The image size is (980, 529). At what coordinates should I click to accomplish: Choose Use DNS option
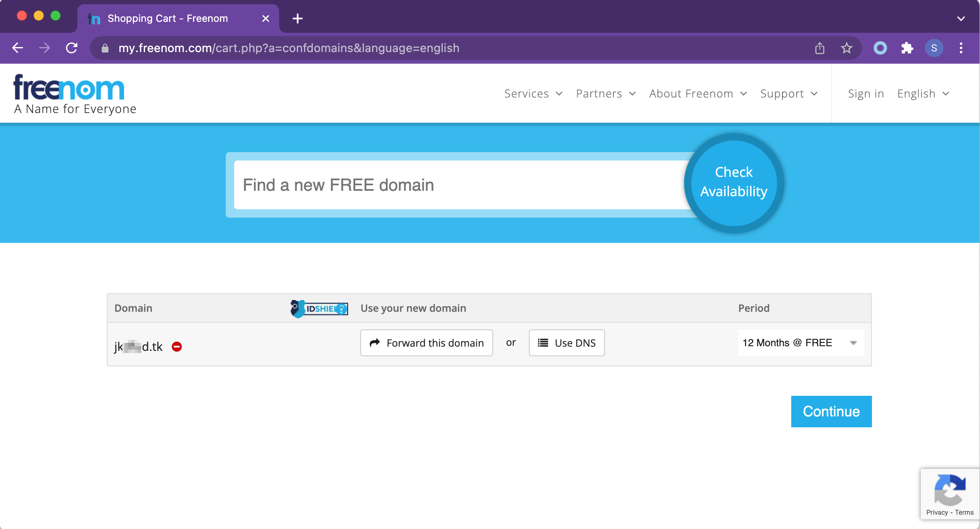coord(567,343)
